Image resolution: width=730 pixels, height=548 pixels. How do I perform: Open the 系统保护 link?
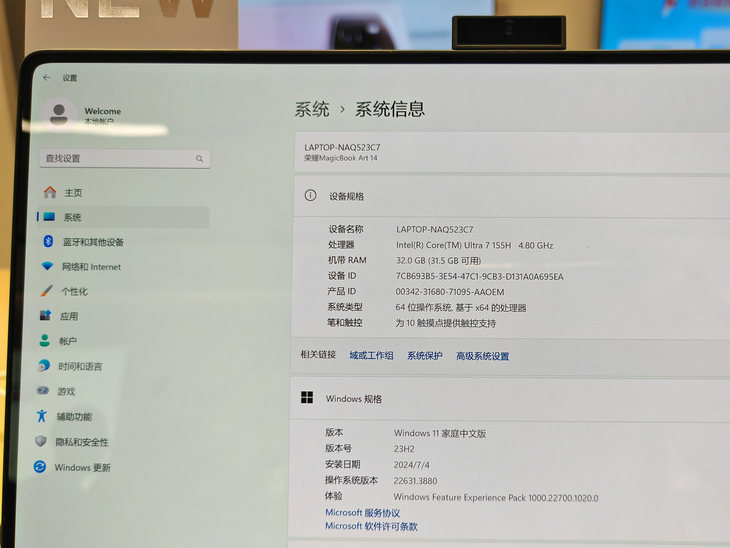(425, 356)
